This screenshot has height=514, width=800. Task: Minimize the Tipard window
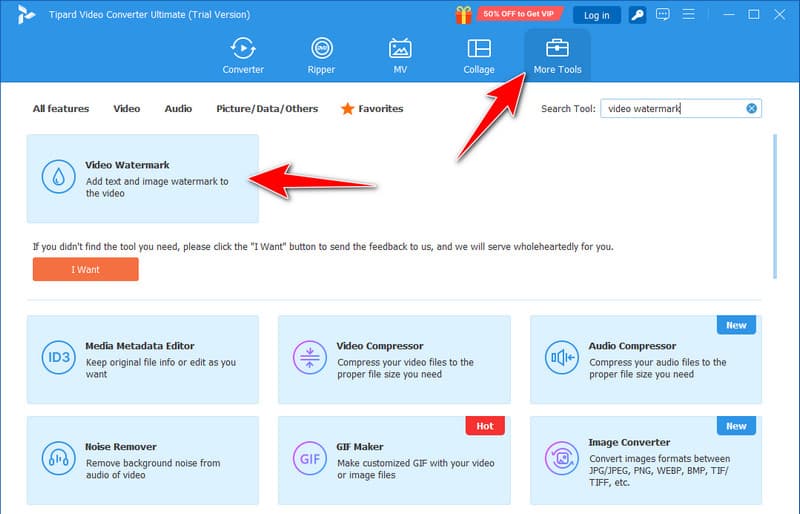(729, 14)
